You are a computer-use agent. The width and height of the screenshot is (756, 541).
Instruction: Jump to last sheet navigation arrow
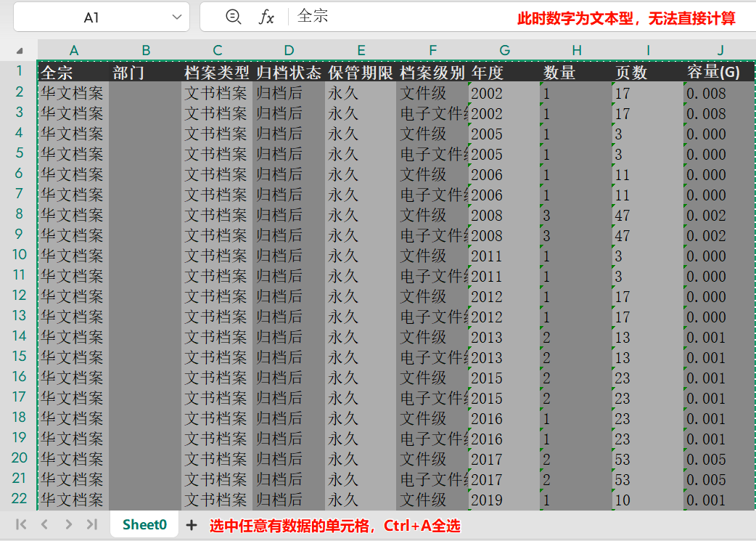91,525
